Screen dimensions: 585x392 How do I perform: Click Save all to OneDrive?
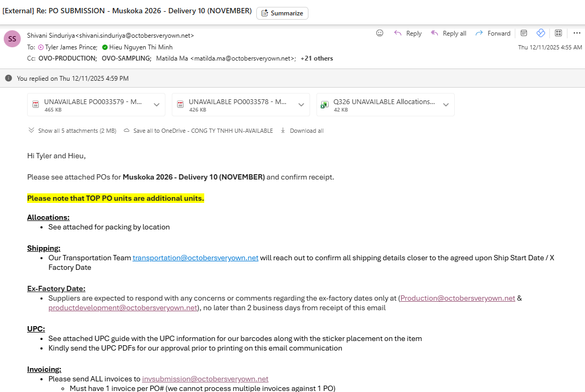[203, 131]
